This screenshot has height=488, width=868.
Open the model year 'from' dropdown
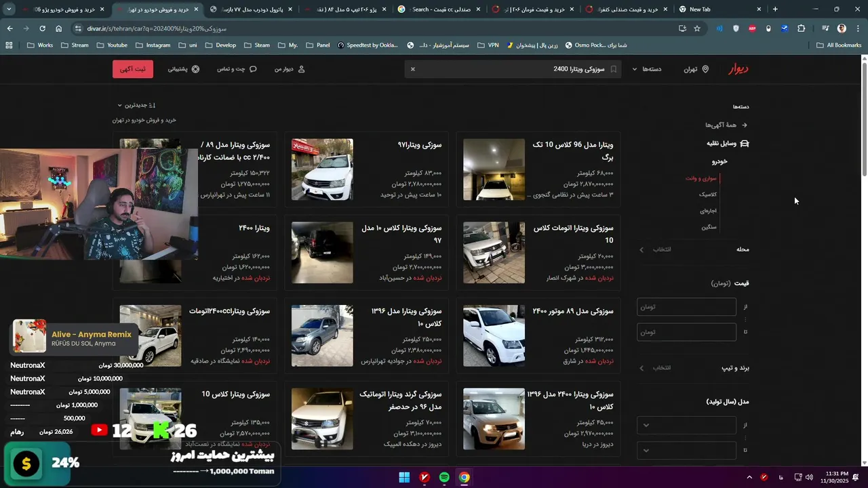point(686,425)
